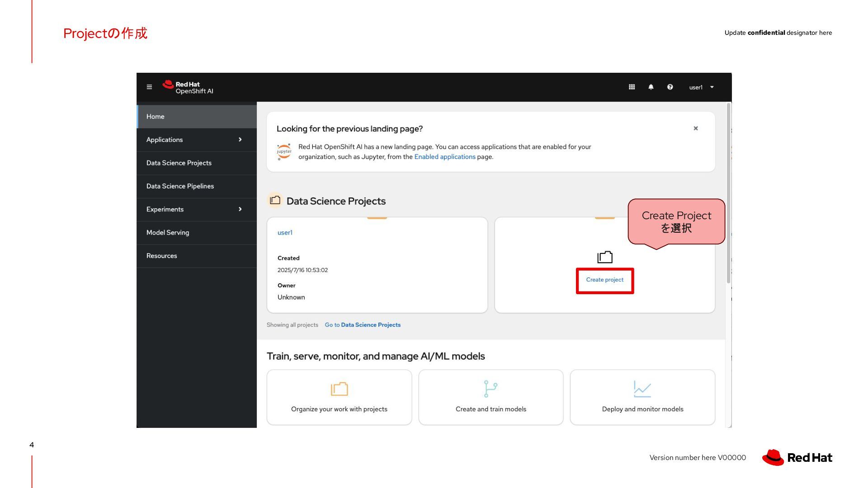Open Model Serving in the sidebar
This screenshot has height=488, width=868.
[197, 233]
